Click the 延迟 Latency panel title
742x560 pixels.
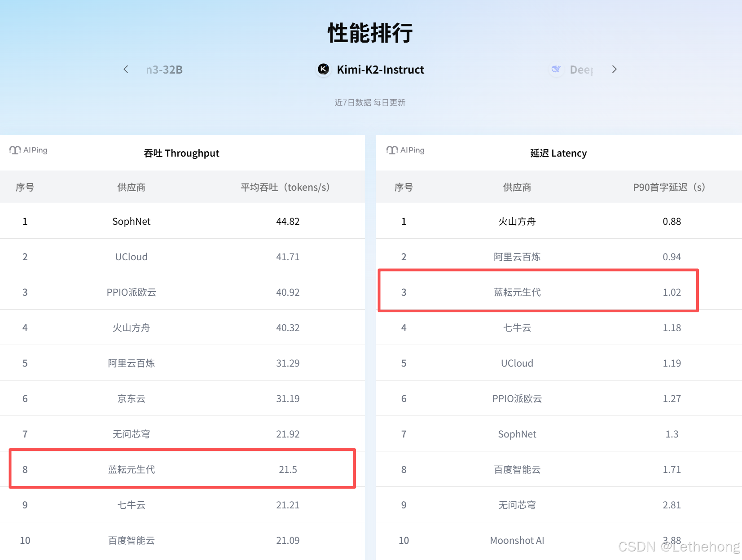pos(558,153)
